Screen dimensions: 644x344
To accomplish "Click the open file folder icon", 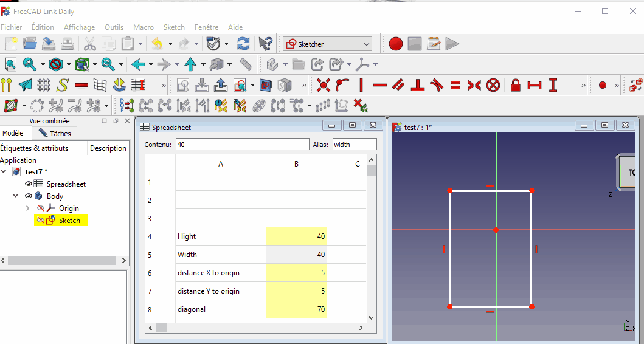I will click(30, 44).
